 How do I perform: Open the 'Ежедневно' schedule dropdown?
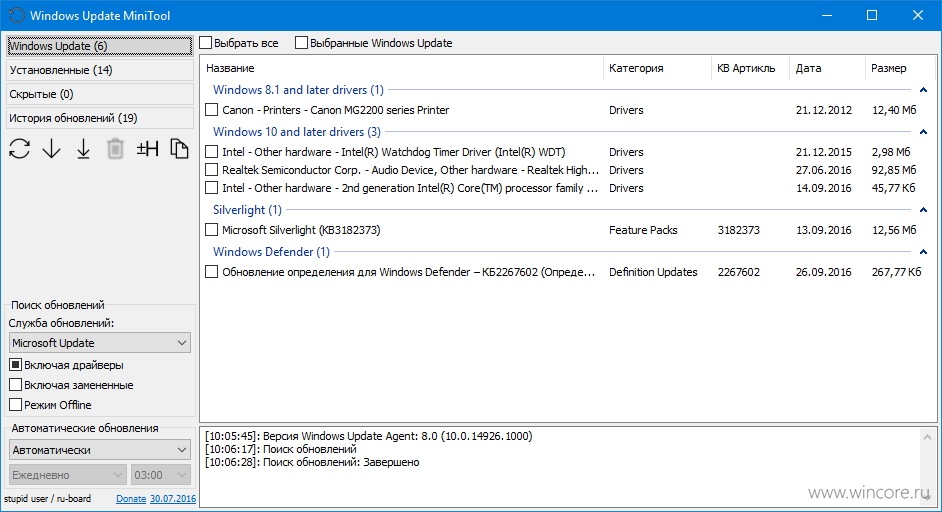[x=68, y=475]
